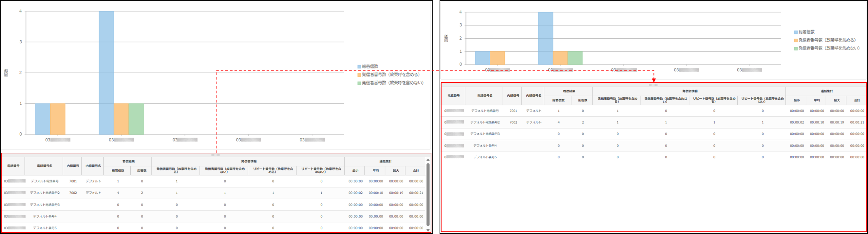The image size is (868, 234).
Task: Sort by 応答数 header in the expanded table
Action: [x=583, y=101]
